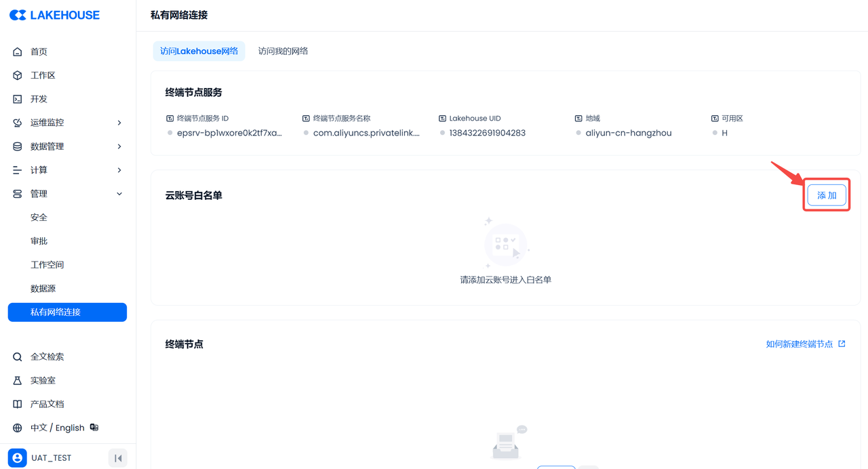Click the Lakehouse logo
The width and height of the screenshot is (868, 469).
click(54, 15)
